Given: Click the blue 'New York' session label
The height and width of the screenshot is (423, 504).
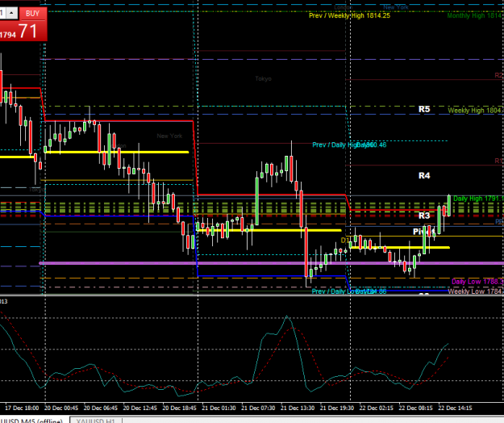Looking at the screenshot, I should pos(396,7).
